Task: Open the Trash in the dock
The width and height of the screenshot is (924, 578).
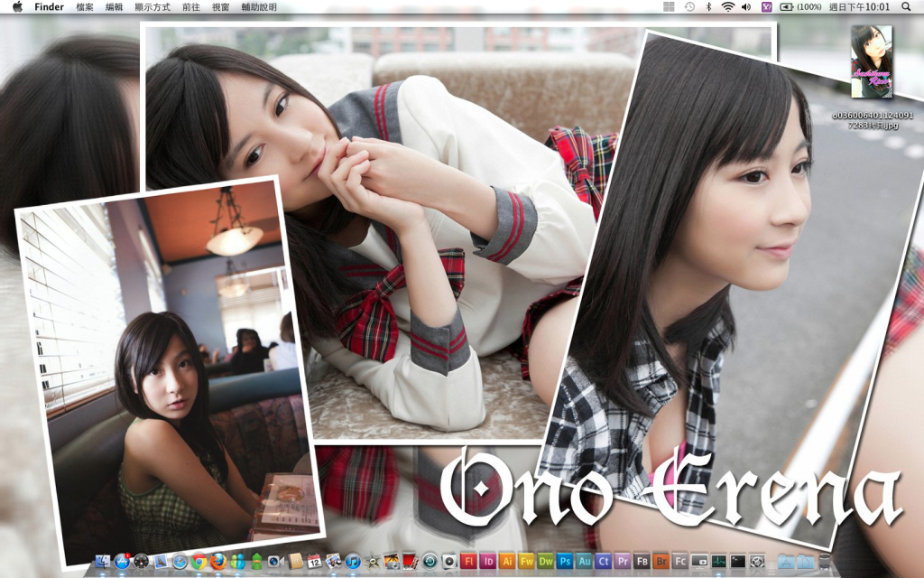Action: pyautogui.click(x=824, y=561)
